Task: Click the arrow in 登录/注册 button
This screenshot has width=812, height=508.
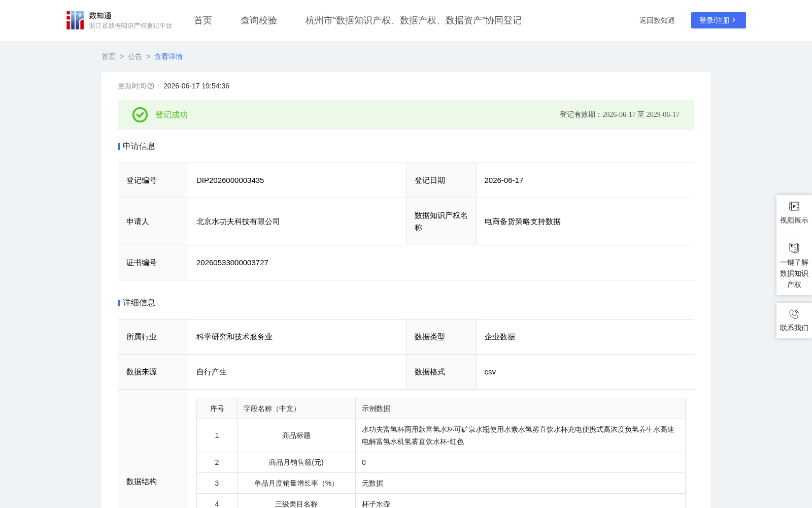Action: tap(734, 20)
